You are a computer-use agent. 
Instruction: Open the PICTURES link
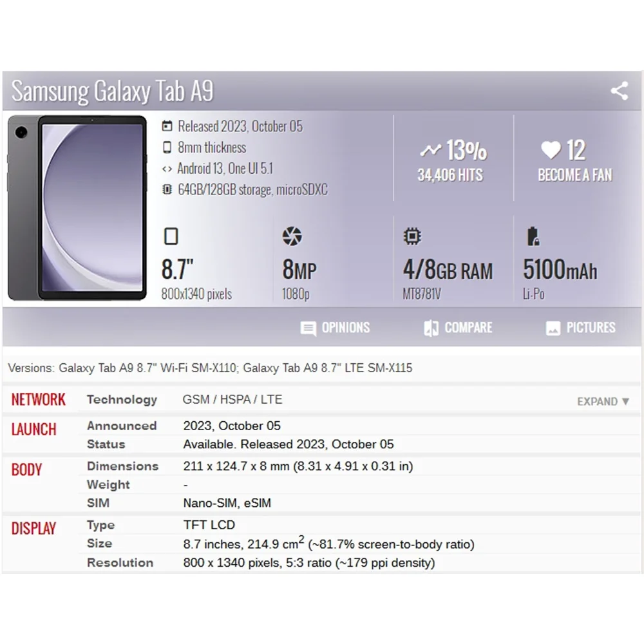(x=591, y=328)
